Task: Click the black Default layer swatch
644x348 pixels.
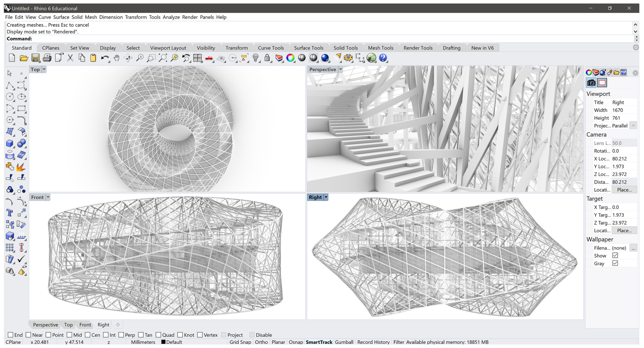Action: (x=164, y=342)
